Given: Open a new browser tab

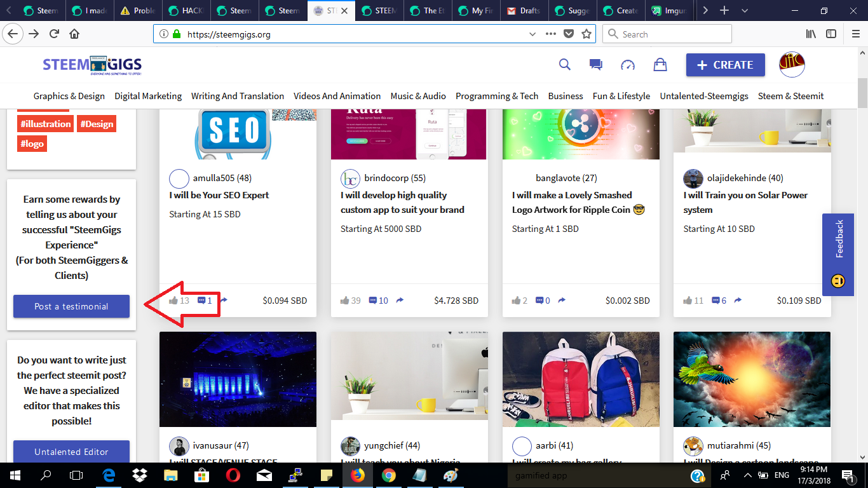Looking at the screenshot, I should [x=724, y=11].
